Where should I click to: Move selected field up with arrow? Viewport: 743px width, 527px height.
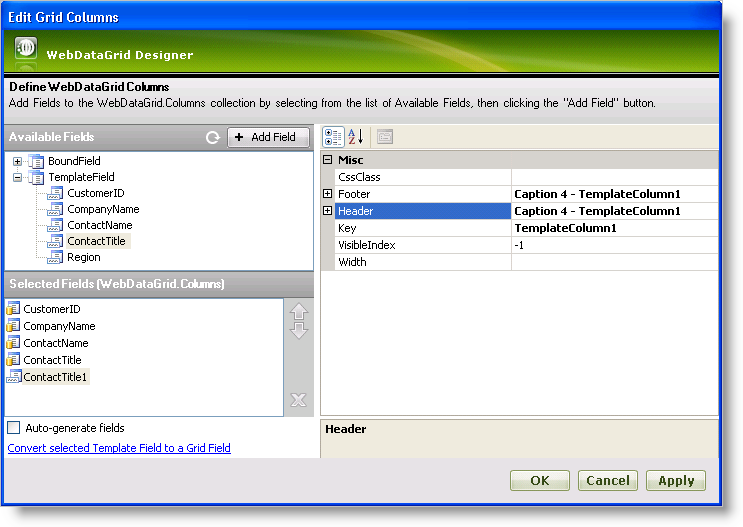pyautogui.click(x=298, y=311)
